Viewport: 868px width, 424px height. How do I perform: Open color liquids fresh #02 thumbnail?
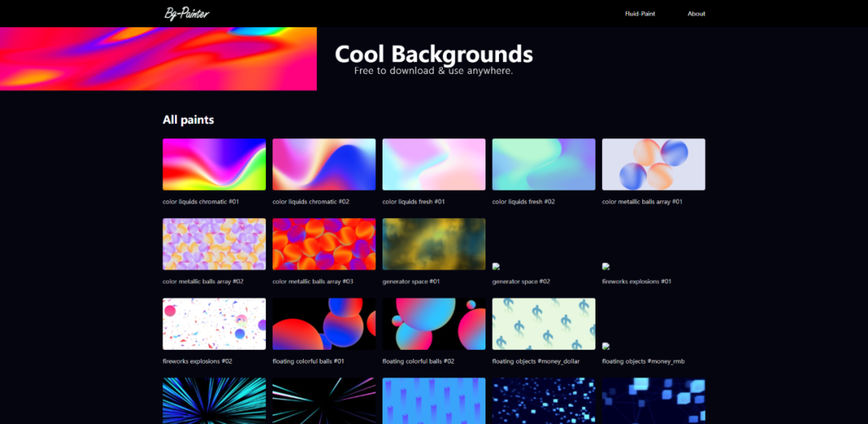(x=543, y=165)
